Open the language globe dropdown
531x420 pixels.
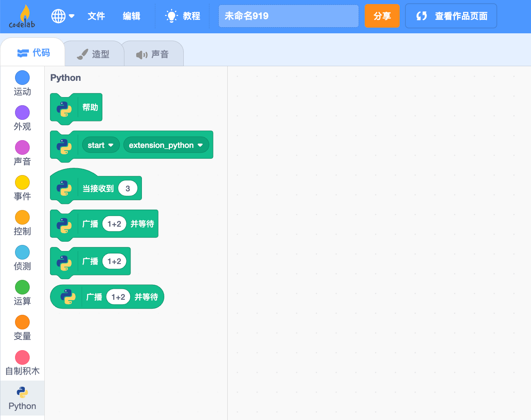63,16
